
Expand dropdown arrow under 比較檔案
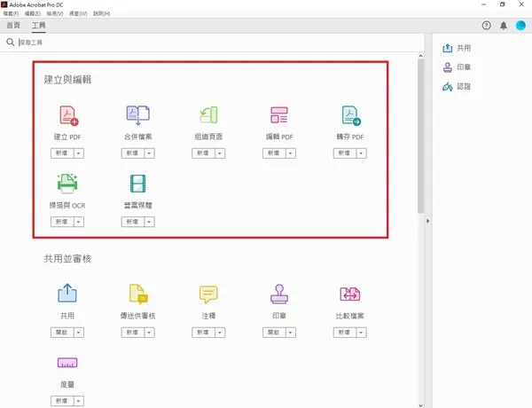[x=361, y=333]
